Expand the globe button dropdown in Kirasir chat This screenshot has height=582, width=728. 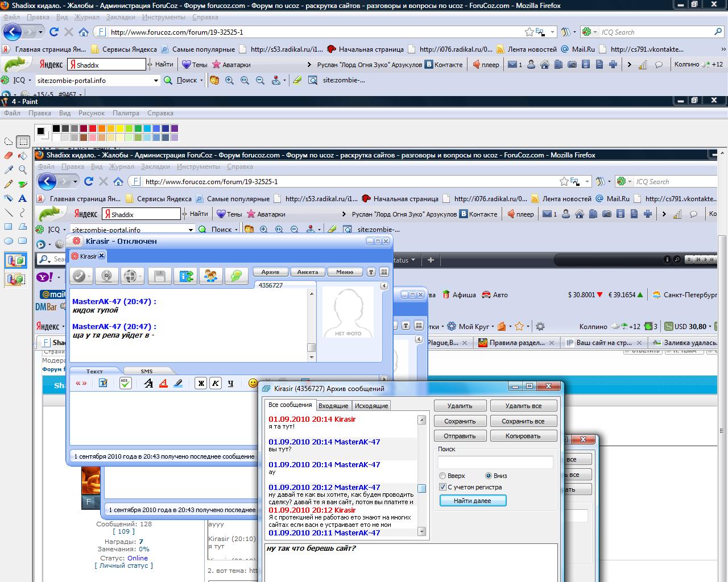[140, 277]
